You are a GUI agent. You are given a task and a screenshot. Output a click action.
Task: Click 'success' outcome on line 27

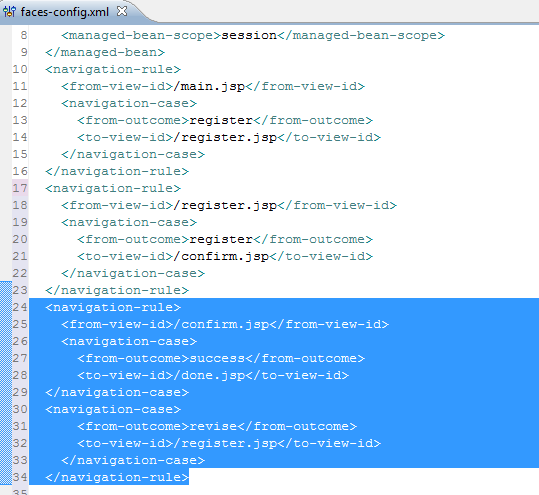[x=217, y=358]
